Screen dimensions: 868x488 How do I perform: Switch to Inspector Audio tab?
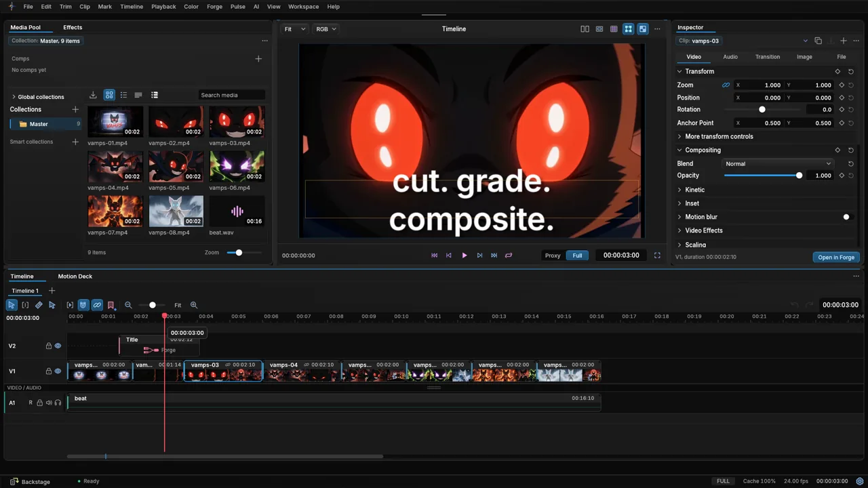(730, 57)
